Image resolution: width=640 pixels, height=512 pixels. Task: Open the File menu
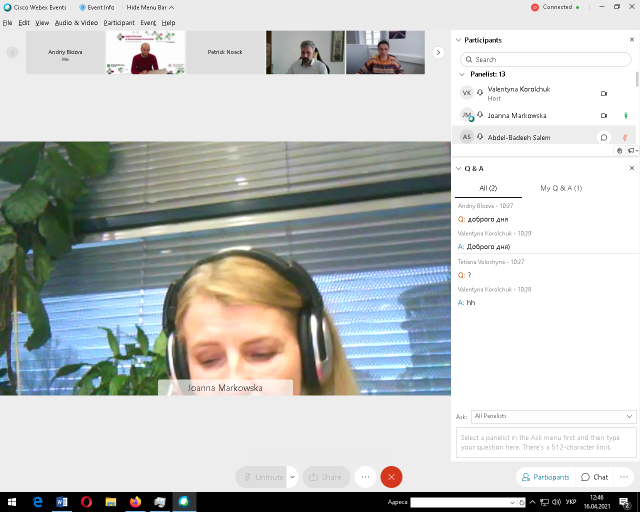[7, 23]
